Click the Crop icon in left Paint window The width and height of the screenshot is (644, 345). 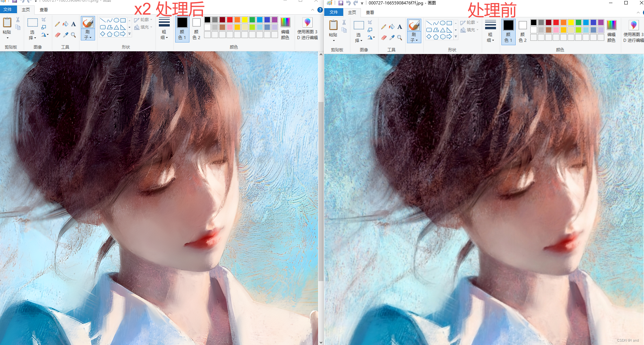click(x=44, y=20)
